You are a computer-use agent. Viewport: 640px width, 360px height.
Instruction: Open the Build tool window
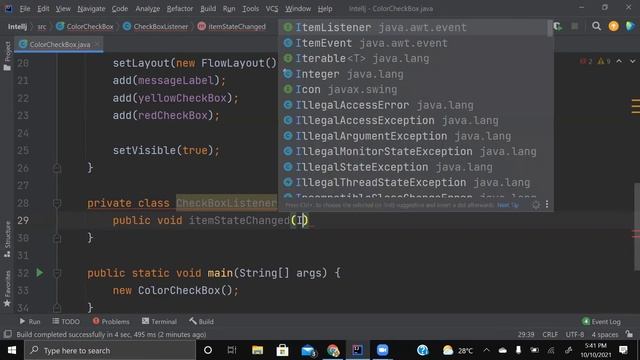click(201, 322)
